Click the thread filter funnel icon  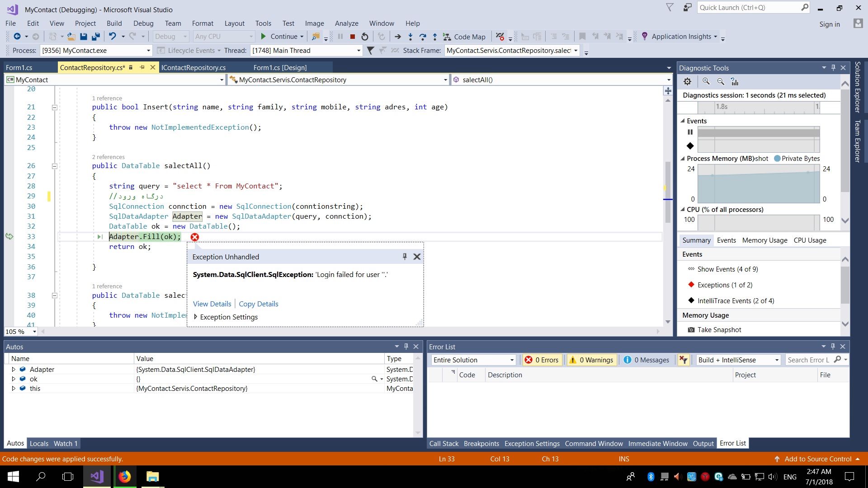[x=370, y=51]
